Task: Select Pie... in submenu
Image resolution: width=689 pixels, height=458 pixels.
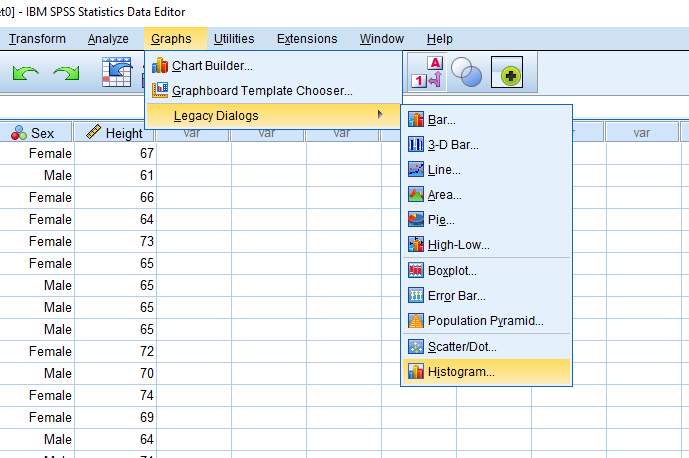Action: 486,220
